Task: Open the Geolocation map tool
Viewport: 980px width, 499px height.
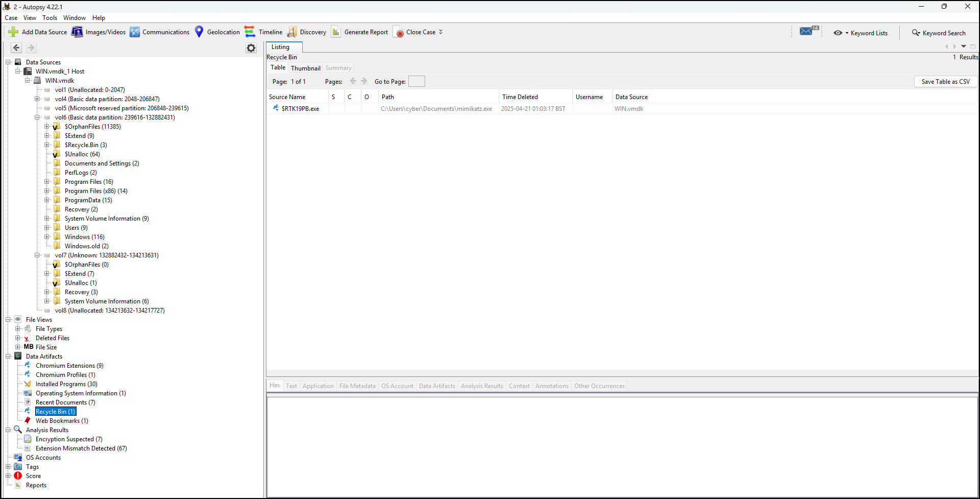Action: [x=217, y=32]
